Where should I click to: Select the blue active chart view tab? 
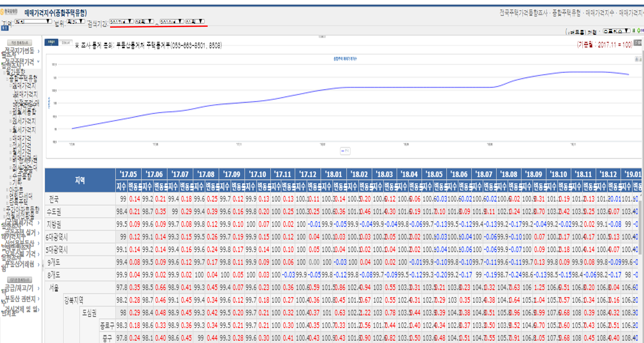(x=51, y=43)
